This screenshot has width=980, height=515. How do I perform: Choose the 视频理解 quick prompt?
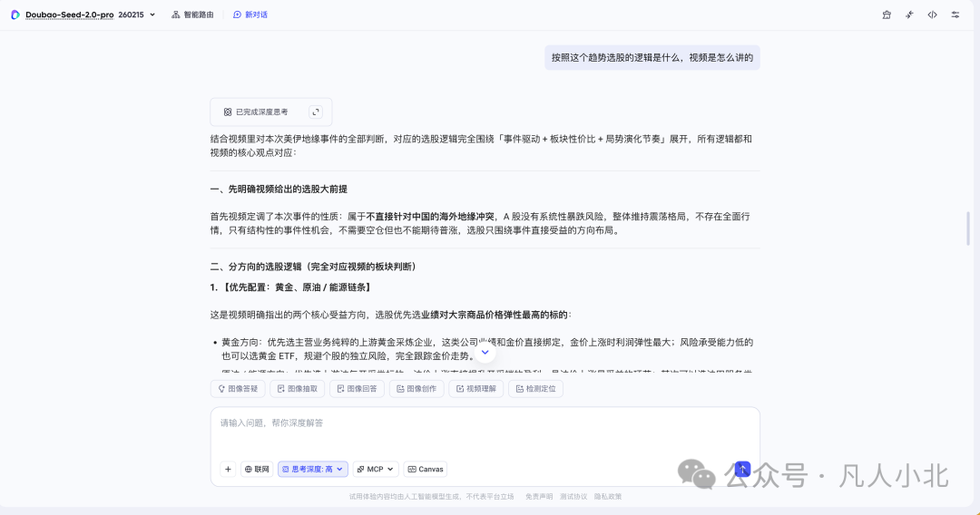[476, 388]
